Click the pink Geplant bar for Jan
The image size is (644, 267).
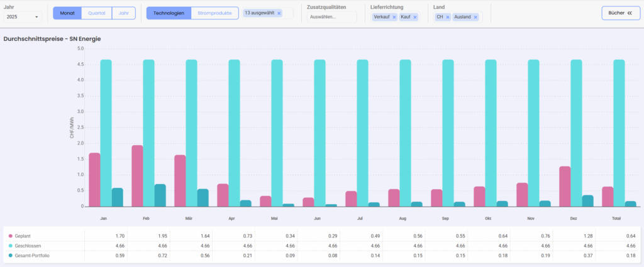point(94,180)
